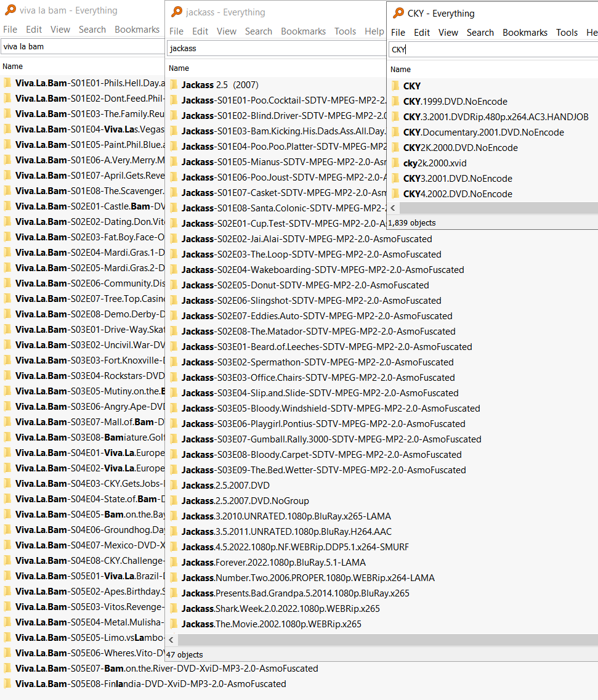Select CKY.Documentary.2001.DVD.NoEncode
The height and width of the screenshot is (700, 598).
point(483,132)
